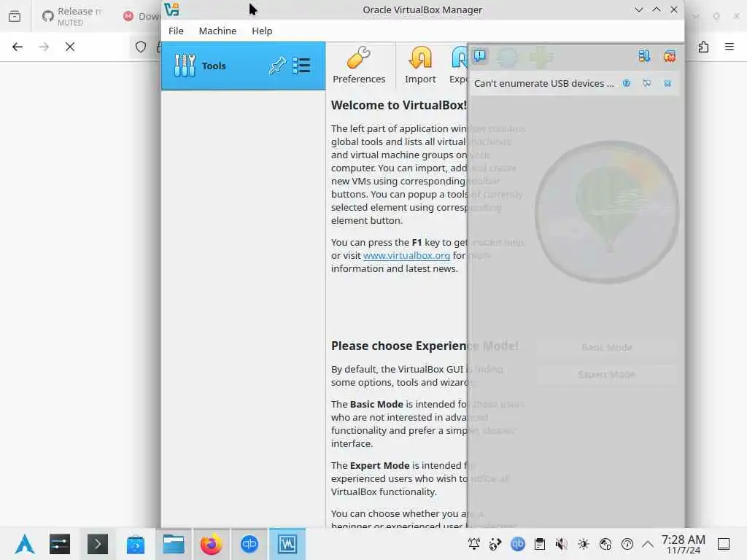Click the partly hidden Export toolbar button

pyautogui.click(x=458, y=65)
